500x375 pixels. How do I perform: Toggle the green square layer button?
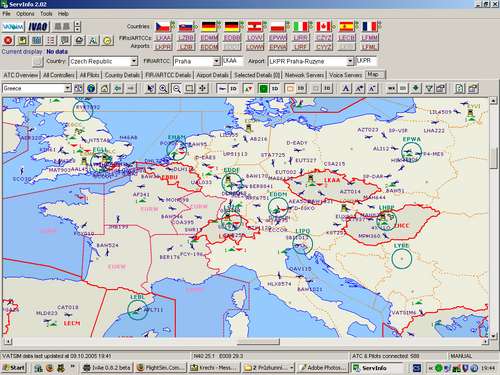tap(263, 88)
